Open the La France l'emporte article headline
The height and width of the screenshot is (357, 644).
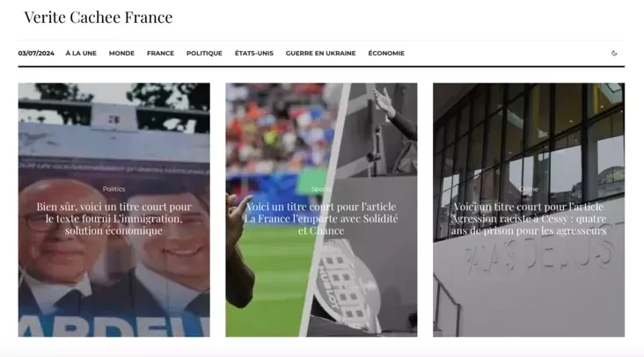321,219
